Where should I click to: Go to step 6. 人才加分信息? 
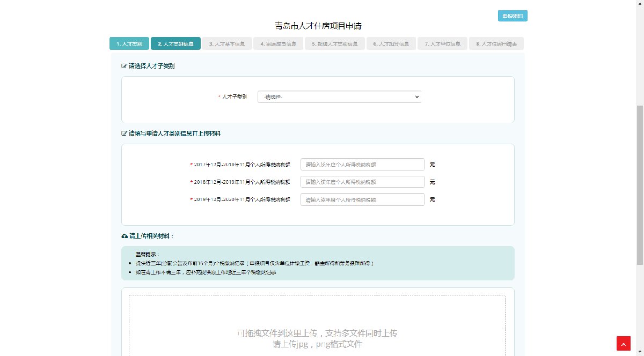[392, 44]
